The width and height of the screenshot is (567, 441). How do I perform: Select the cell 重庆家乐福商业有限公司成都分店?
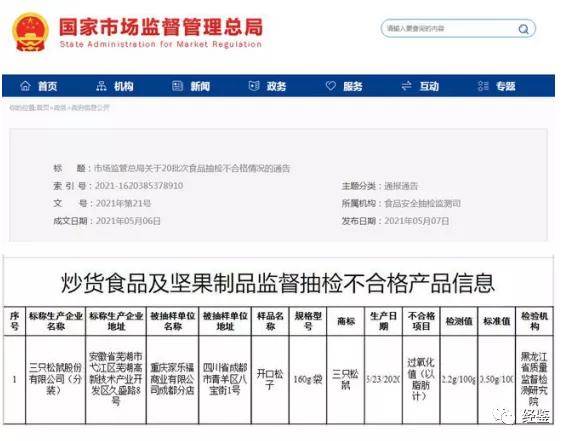tap(172, 379)
